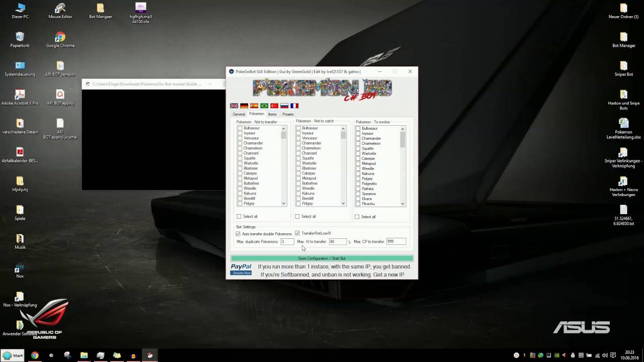This screenshot has height=362, width=644.
Task: Click the Google Chrome desktop icon
Action: (x=60, y=40)
